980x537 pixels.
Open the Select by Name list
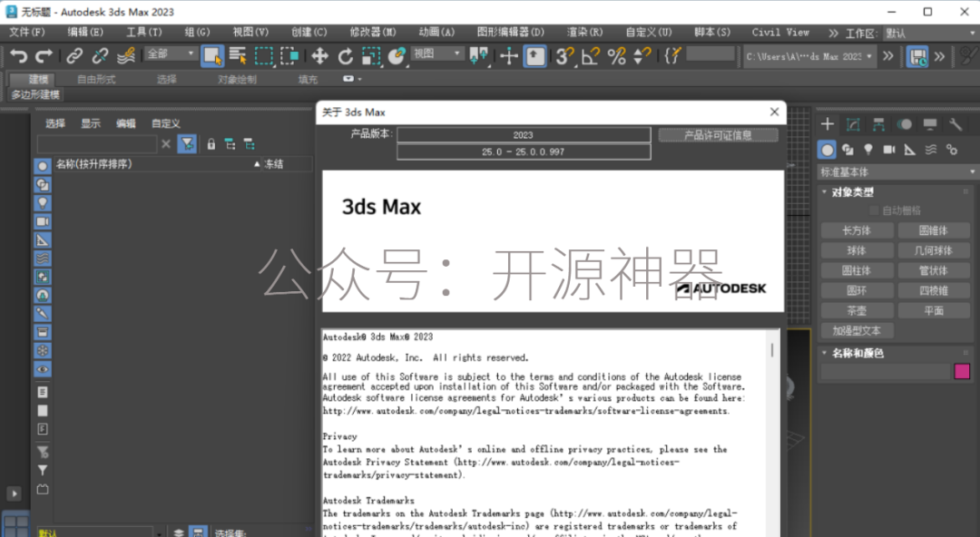238,56
